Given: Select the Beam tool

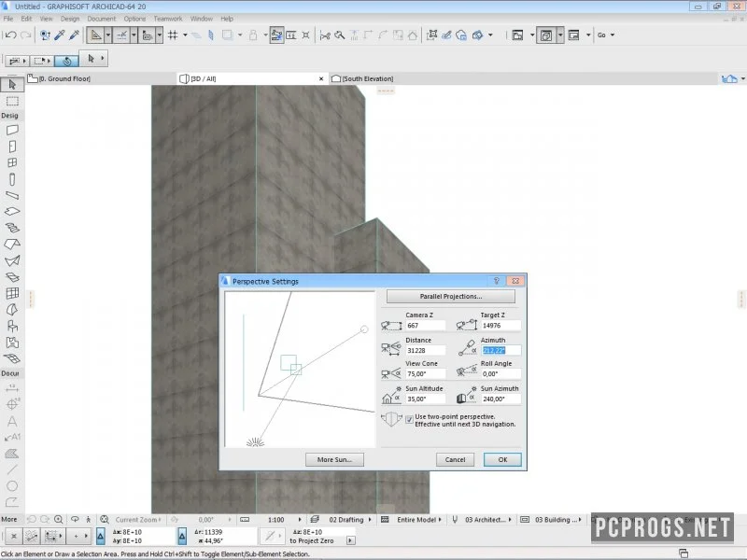Looking at the screenshot, I should pyautogui.click(x=12, y=195).
